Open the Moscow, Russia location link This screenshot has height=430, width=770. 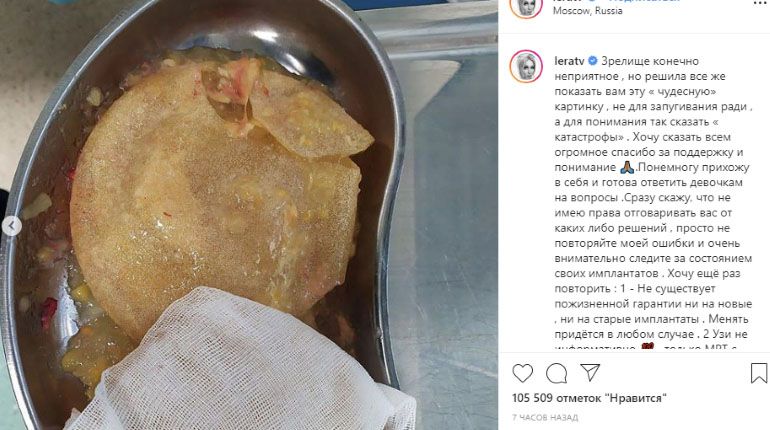tap(587, 11)
